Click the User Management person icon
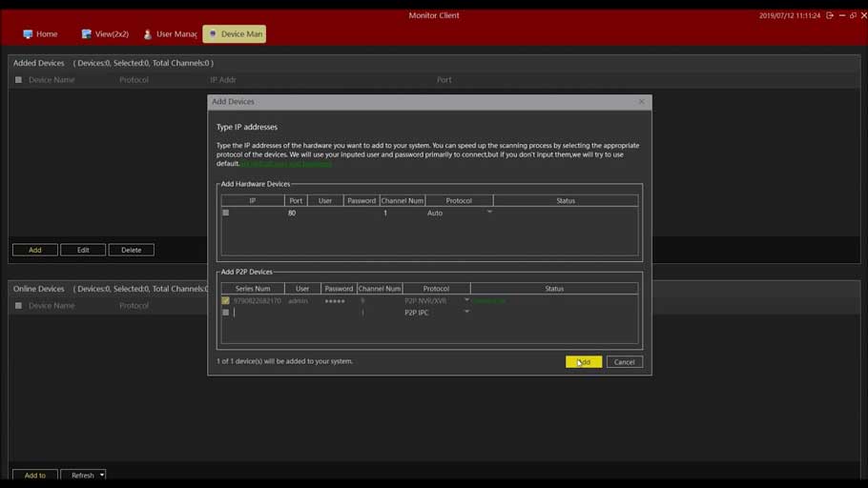The image size is (868, 488). 148,34
